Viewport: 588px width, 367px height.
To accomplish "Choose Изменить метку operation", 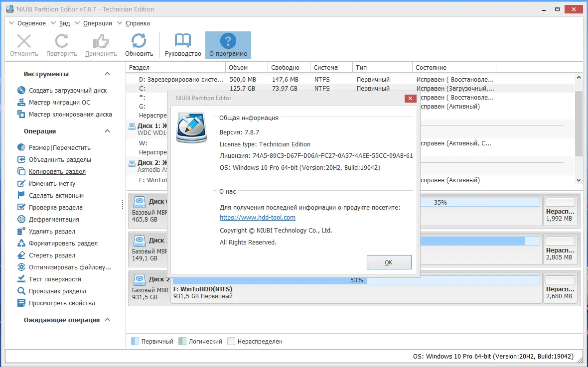I will [46, 184].
